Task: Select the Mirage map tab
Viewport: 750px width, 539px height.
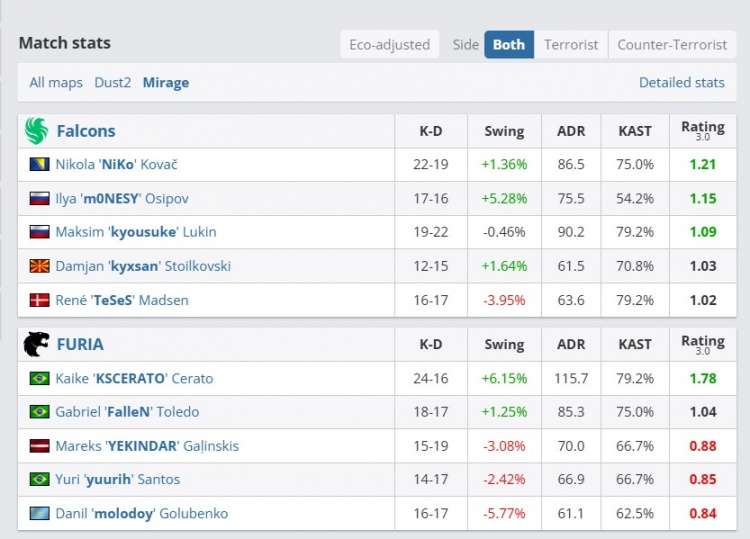Action: pyautogui.click(x=166, y=82)
